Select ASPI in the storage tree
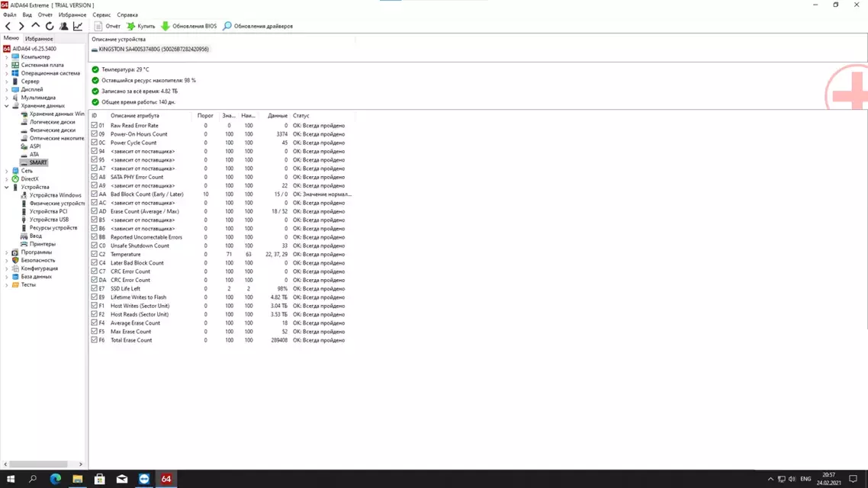 (35, 146)
